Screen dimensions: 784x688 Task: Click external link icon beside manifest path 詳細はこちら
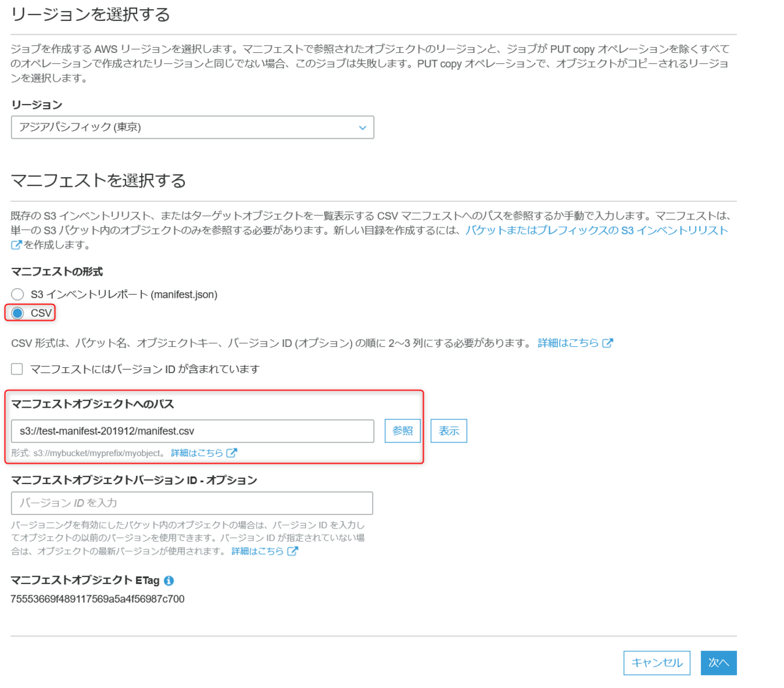(231, 453)
